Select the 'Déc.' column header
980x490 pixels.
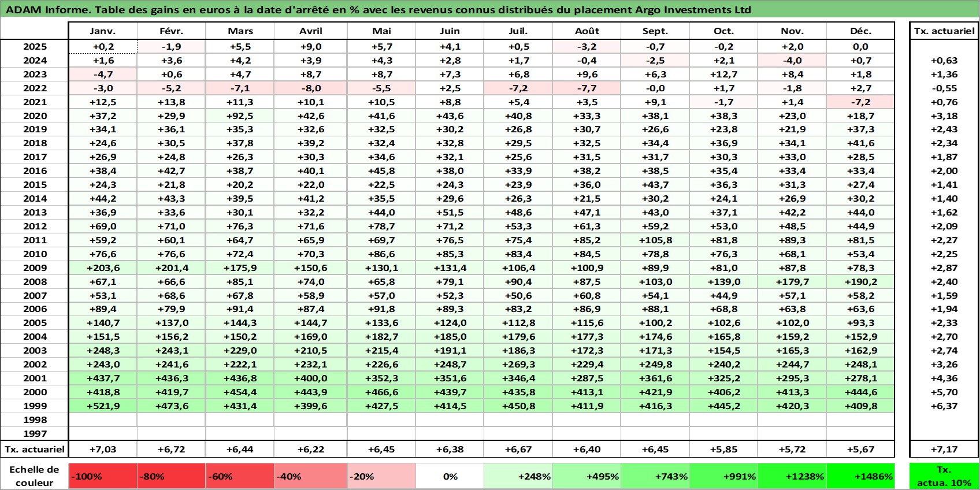[860, 31]
